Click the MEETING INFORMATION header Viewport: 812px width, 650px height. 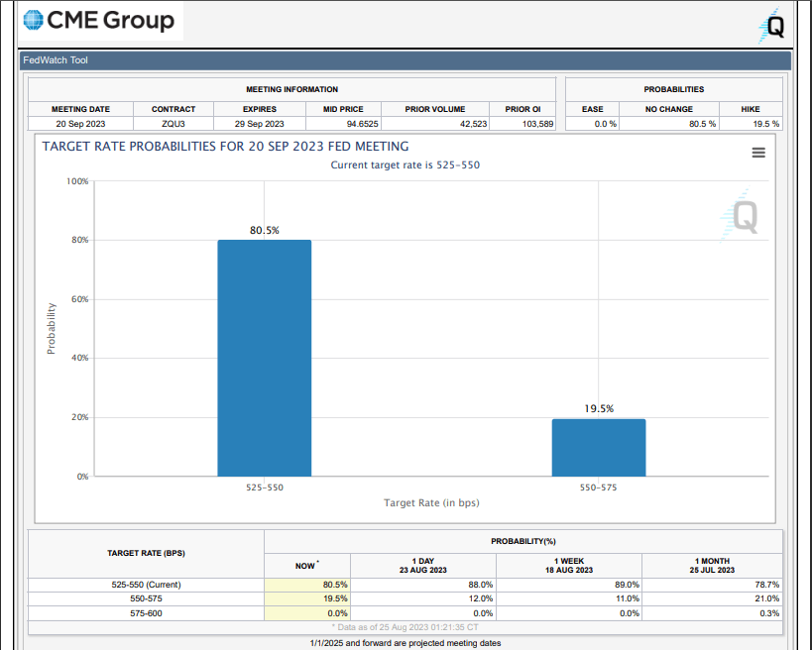coord(292,89)
